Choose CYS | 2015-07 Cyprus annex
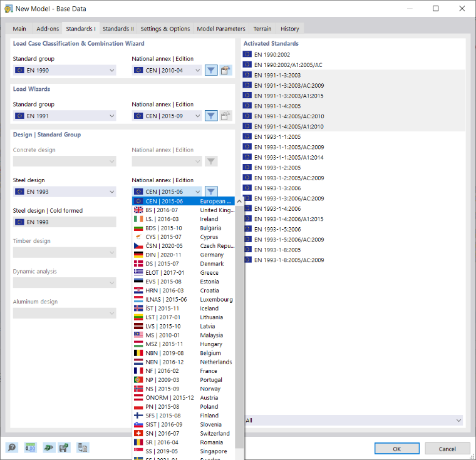Image resolution: width=476 pixels, height=460 pixels. (x=184, y=237)
